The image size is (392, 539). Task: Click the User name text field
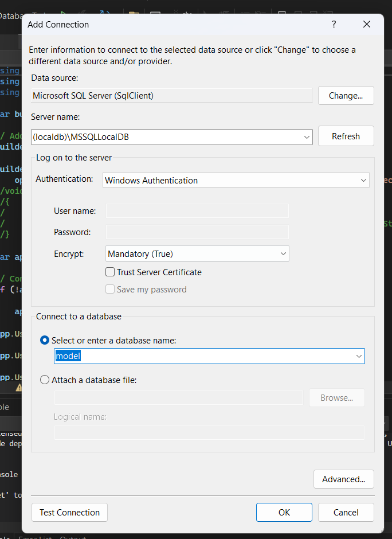[197, 211]
